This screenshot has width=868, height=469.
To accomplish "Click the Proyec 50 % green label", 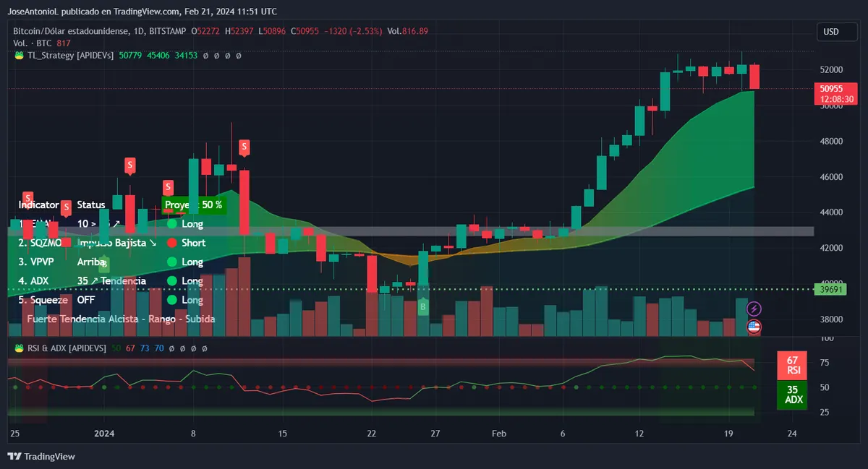I will pyautogui.click(x=194, y=205).
